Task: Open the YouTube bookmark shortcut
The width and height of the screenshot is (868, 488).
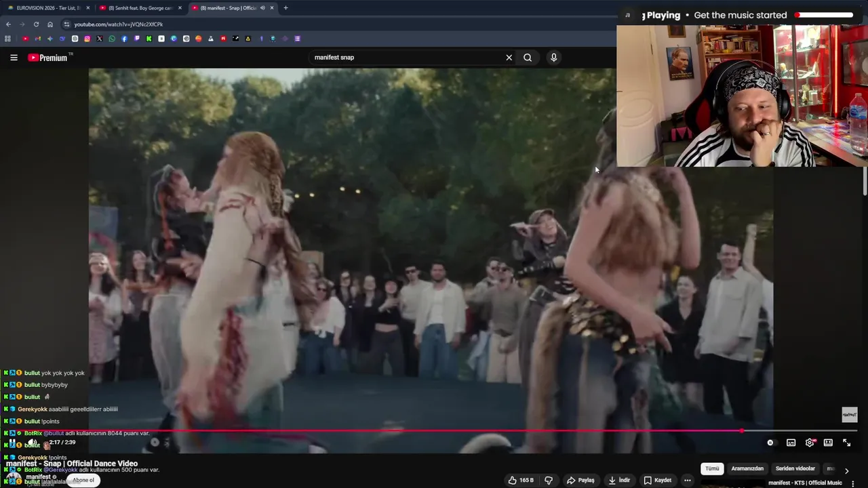Action: [x=25, y=39]
